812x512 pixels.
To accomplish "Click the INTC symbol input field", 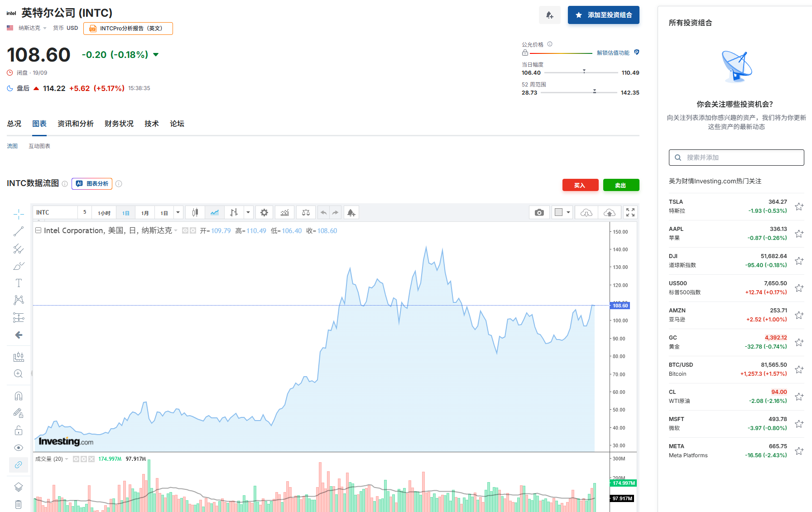I will point(55,213).
